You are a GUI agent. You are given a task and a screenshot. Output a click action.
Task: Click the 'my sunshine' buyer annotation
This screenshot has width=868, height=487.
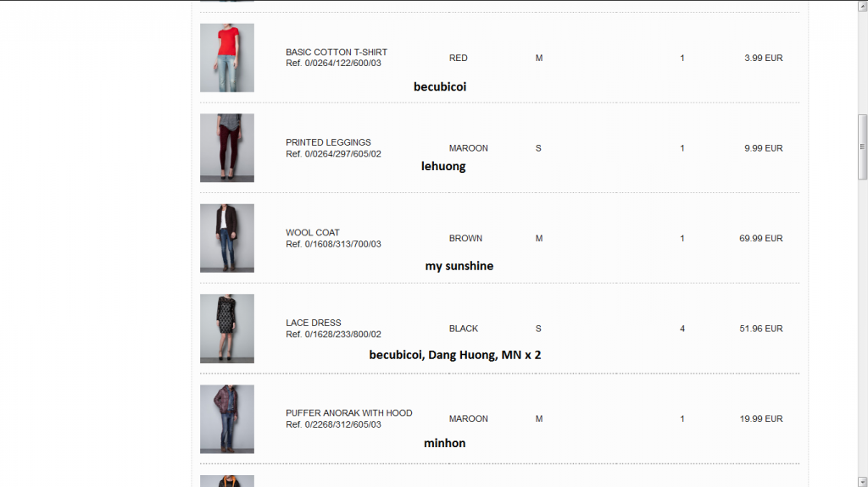pyautogui.click(x=459, y=266)
